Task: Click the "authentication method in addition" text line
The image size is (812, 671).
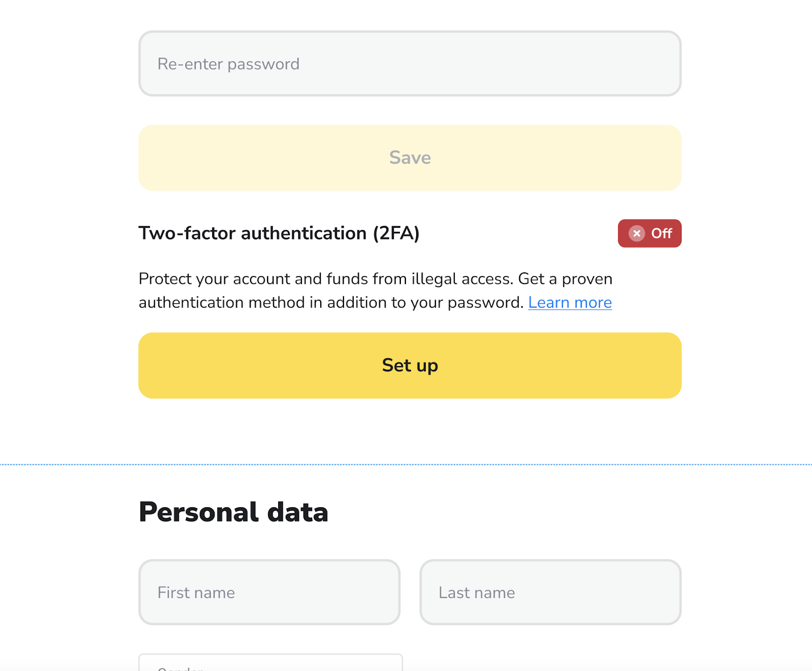Action: tap(331, 303)
